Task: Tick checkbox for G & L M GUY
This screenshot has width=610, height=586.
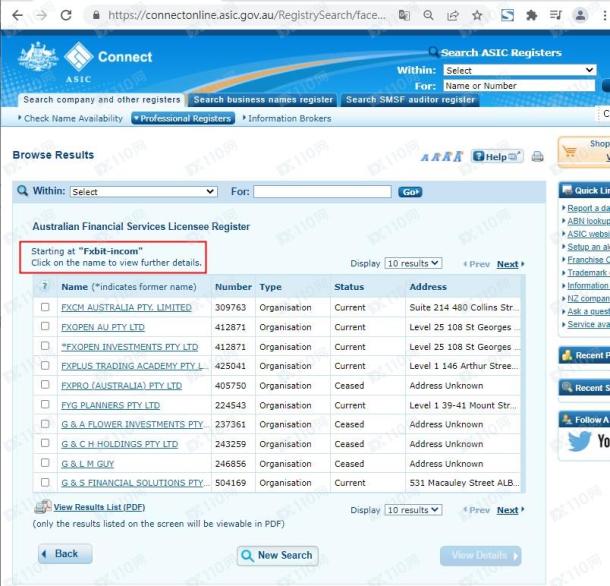Action: click(x=45, y=462)
